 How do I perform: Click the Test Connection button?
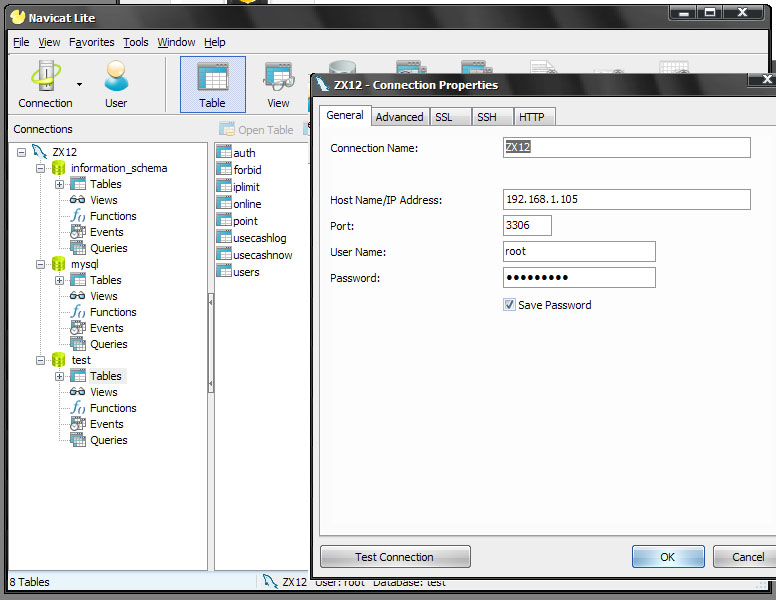pyautogui.click(x=395, y=557)
